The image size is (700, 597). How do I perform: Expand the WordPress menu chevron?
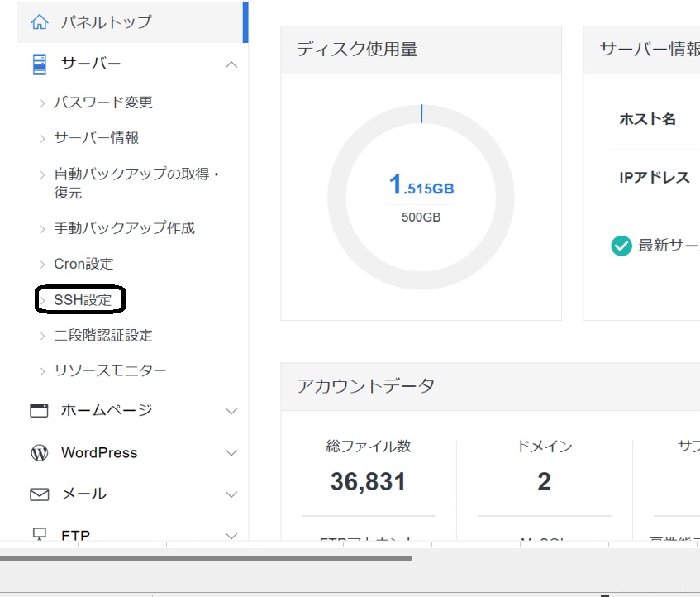[x=231, y=453]
